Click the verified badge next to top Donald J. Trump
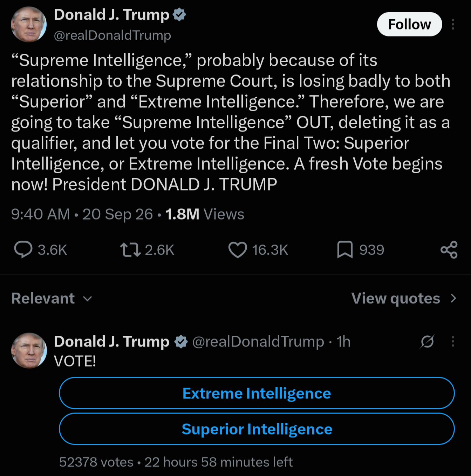This screenshot has width=471, height=476. [179, 15]
